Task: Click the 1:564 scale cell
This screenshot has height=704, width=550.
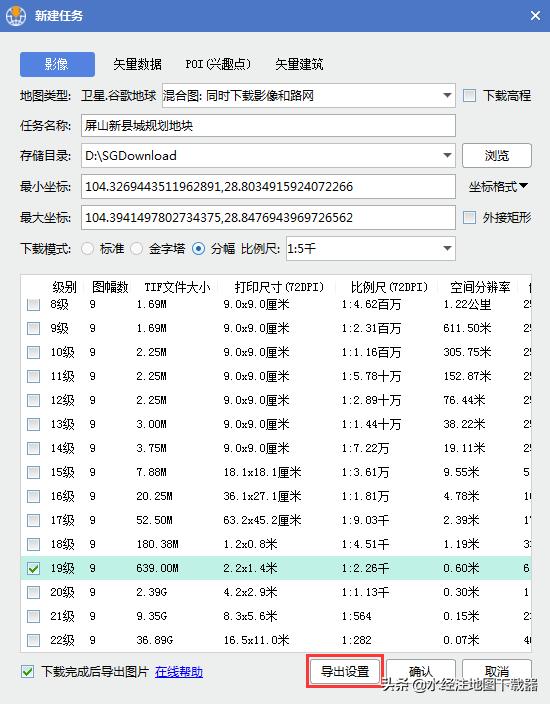Action: [x=356, y=616]
